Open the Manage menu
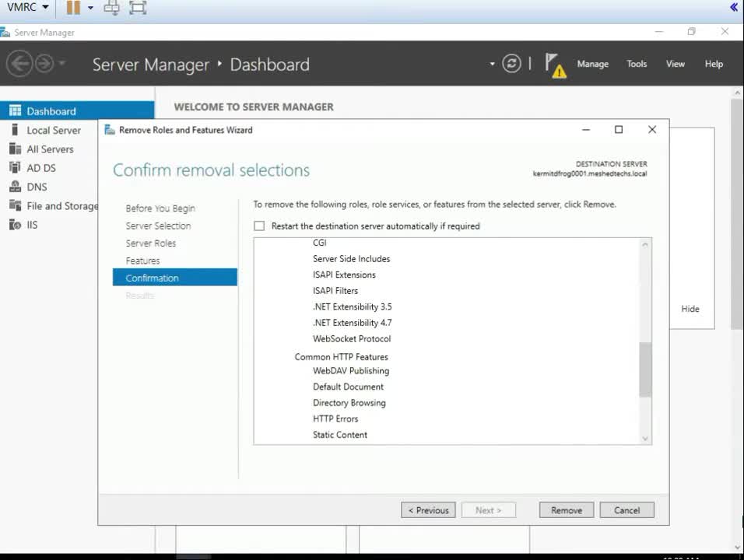744x560 pixels. click(593, 64)
